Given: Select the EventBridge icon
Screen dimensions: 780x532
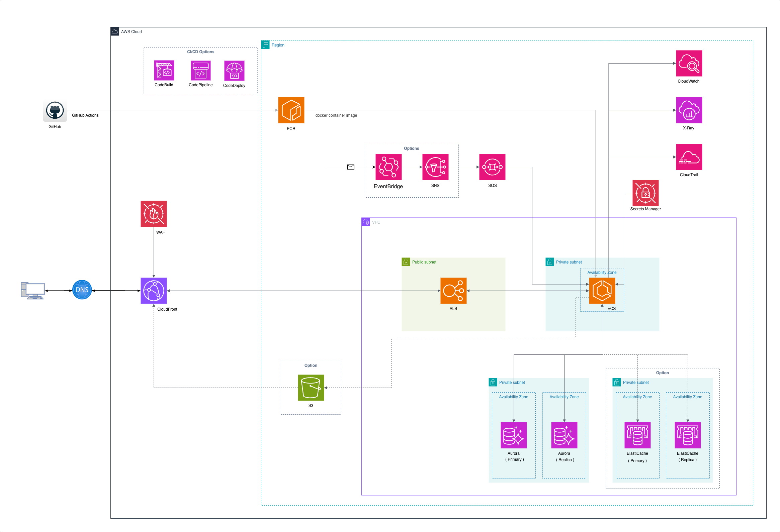Looking at the screenshot, I should (x=388, y=167).
